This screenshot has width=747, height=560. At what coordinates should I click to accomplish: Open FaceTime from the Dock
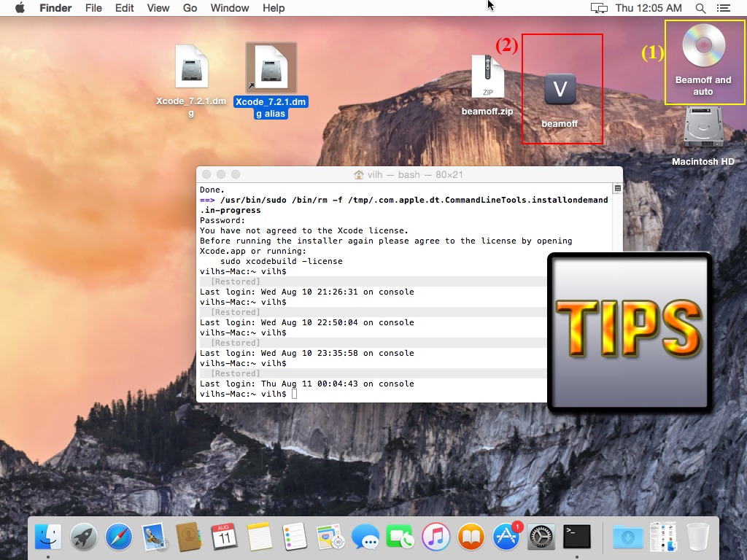[400, 537]
